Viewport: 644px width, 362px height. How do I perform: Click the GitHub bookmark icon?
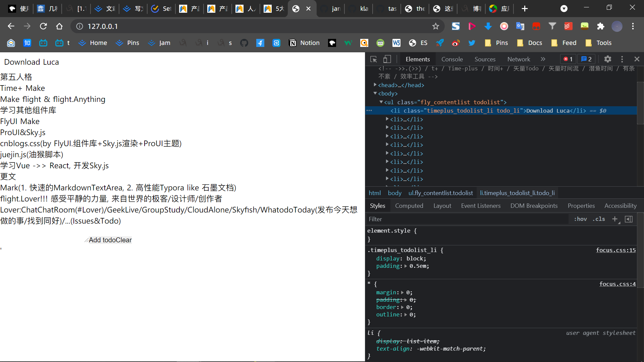[244, 43]
